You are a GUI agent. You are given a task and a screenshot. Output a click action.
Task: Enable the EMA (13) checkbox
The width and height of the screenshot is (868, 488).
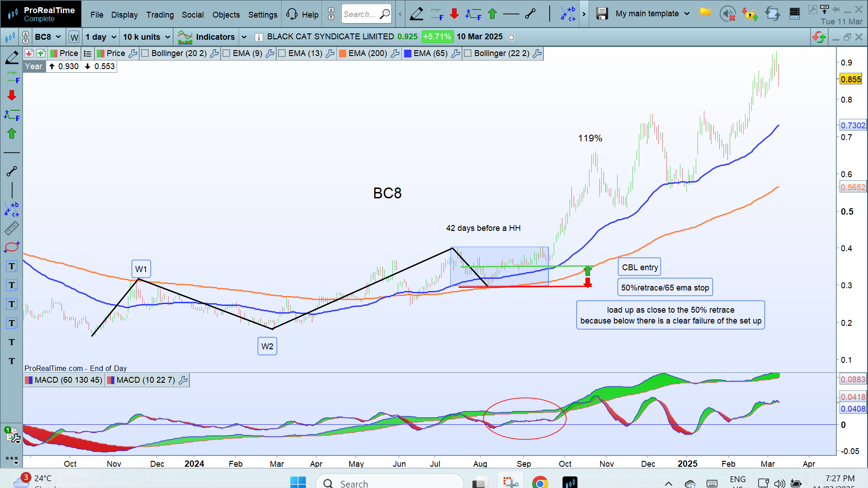click(282, 53)
